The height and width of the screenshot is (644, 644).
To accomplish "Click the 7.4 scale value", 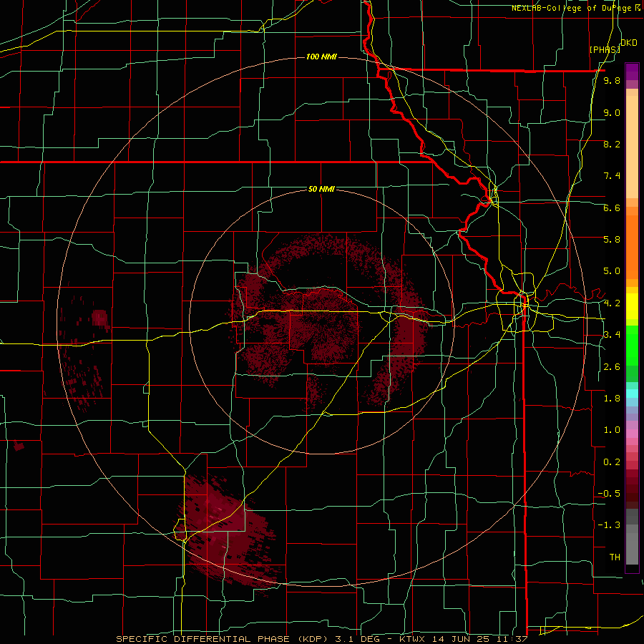I will (612, 176).
